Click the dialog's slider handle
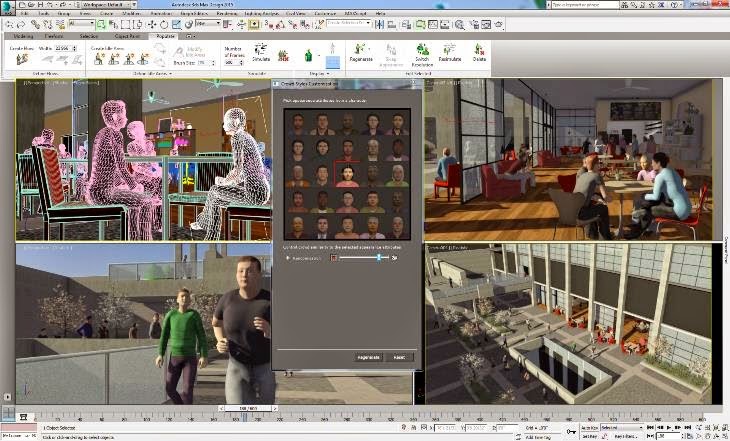The image size is (730, 441). 379,257
